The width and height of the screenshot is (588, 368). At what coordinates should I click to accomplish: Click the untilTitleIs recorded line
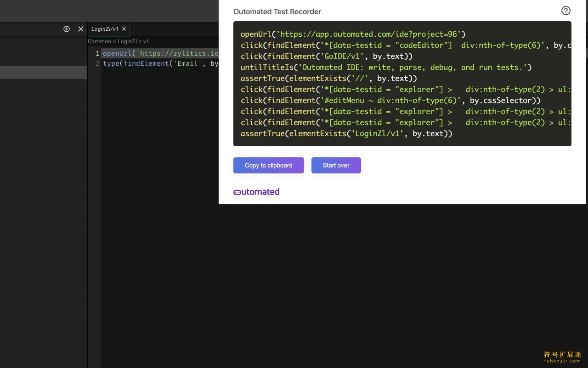tap(386, 67)
